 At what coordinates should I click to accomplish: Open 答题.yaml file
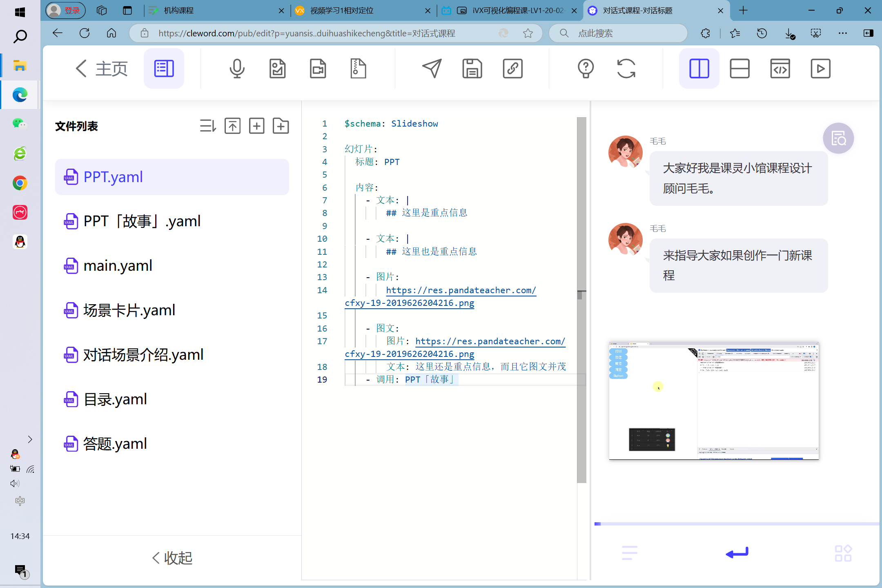[x=172, y=444]
